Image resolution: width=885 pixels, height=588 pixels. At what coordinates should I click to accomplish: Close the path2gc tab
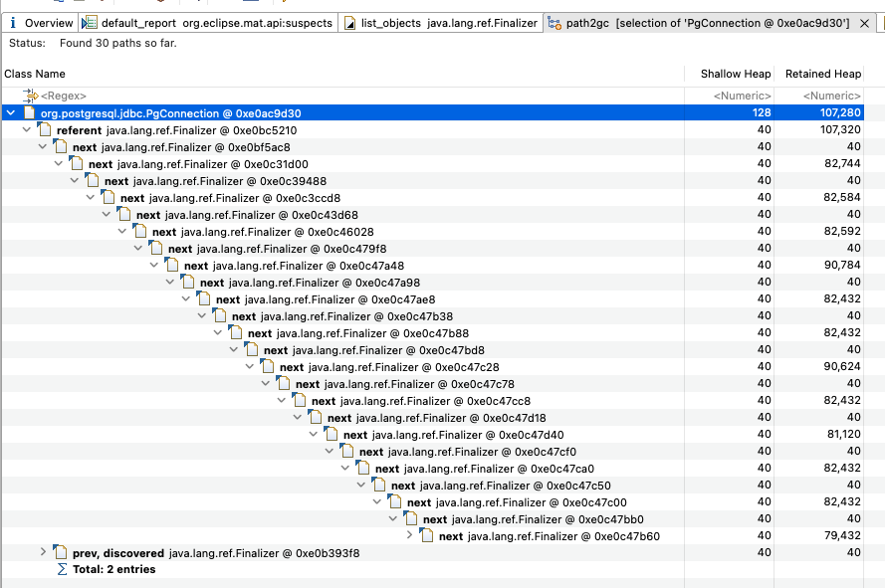(x=862, y=22)
